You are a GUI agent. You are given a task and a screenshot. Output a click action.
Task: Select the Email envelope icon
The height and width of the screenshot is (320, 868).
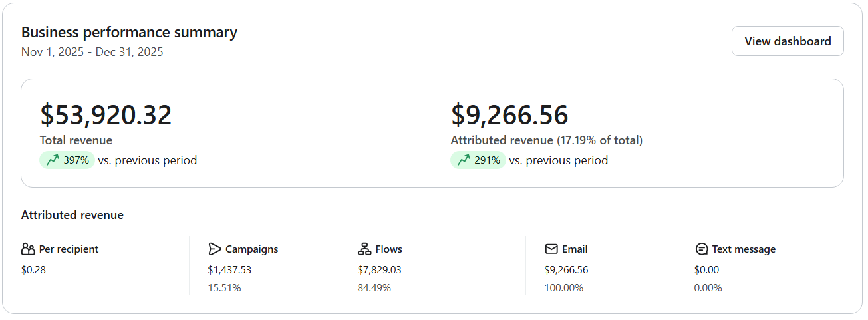point(551,249)
